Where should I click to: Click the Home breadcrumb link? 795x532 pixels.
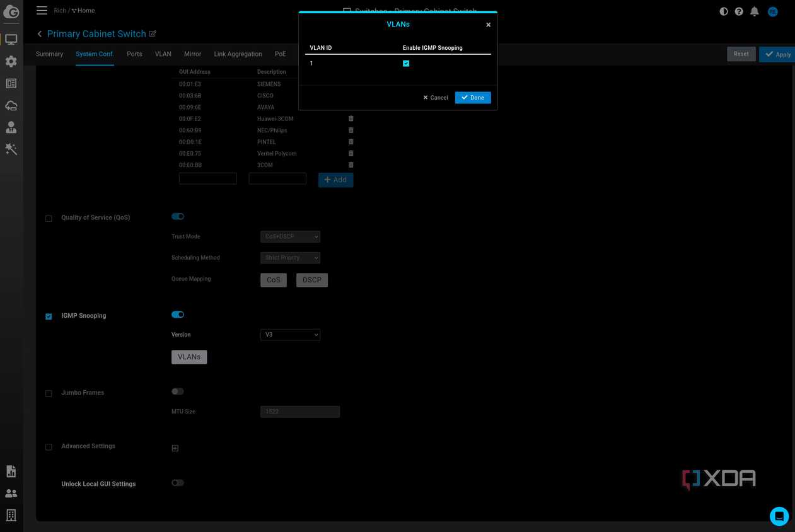pos(83,11)
